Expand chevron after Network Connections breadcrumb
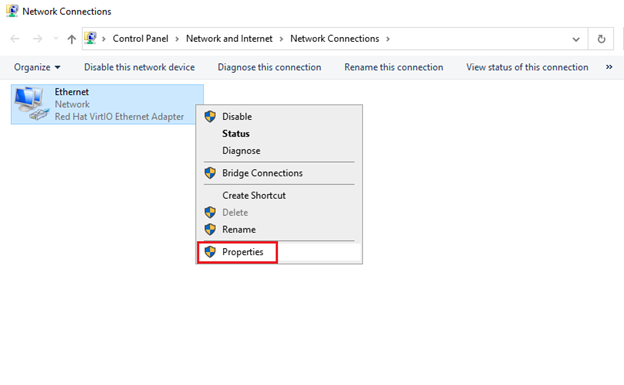This screenshot has width=624, height=385. click(388, 39)
